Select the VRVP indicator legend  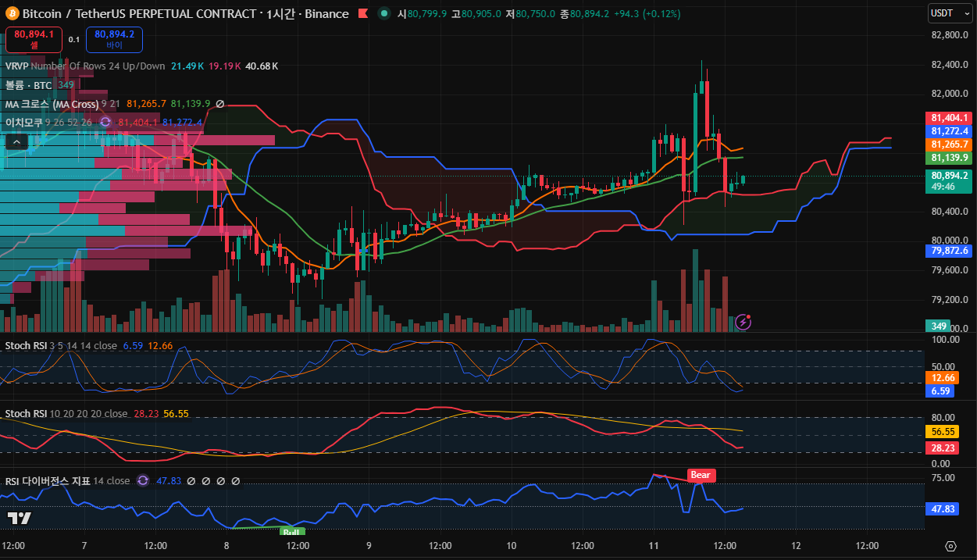16,66
